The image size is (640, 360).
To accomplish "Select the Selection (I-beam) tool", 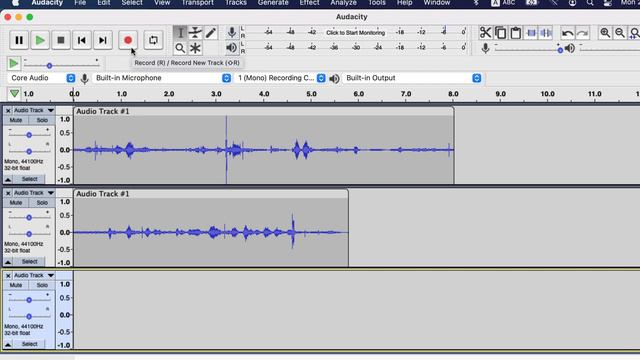I will click(x=180, y=33).
